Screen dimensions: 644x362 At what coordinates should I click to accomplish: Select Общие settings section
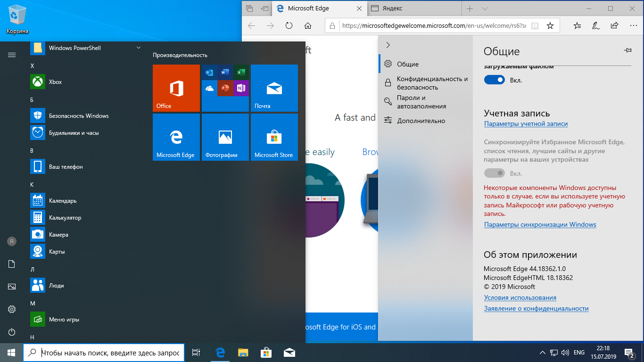coord(425,64)
